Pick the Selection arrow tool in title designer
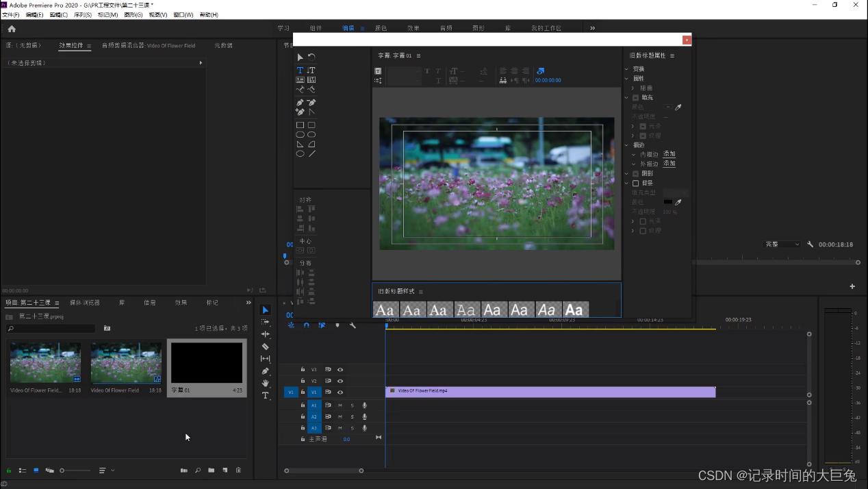Viewport: 868px width, 489px height. tap(300, 57)
